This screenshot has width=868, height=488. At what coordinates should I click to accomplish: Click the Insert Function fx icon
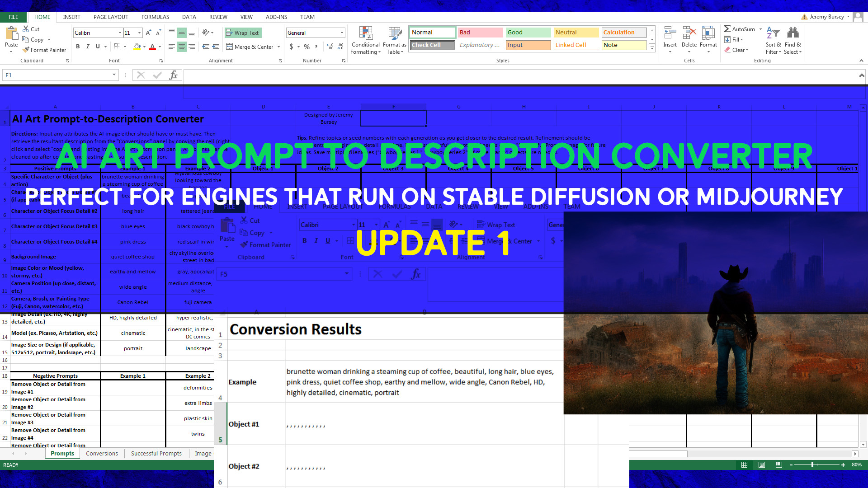173,75
